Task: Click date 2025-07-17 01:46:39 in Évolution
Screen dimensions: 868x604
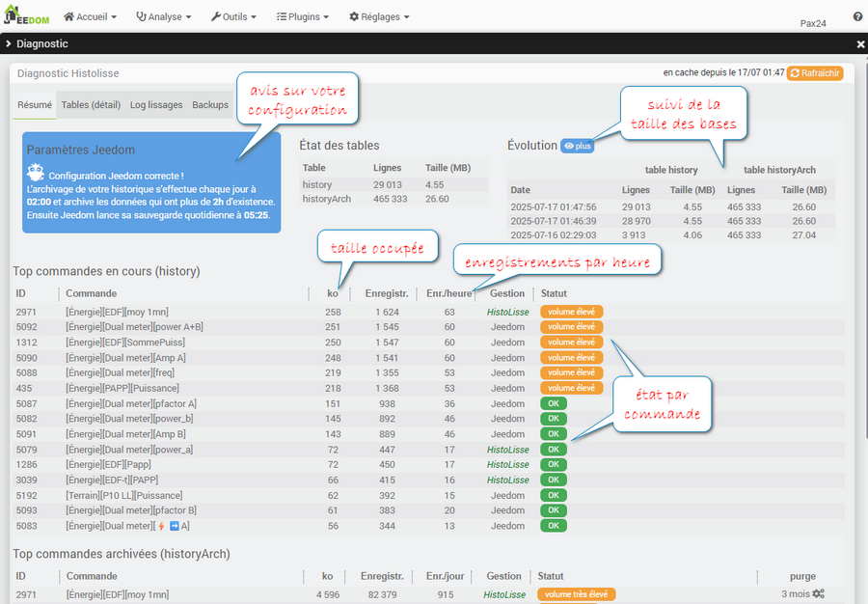Action: (x=553, y=221)
